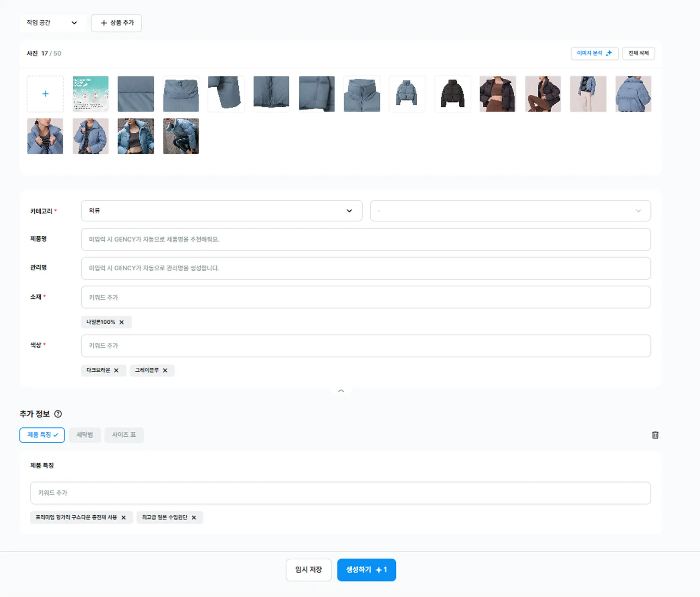Switch to the 세탁법 tab
Image resolution: width=700 pixels, height=597 pixels.
(85, 435)
